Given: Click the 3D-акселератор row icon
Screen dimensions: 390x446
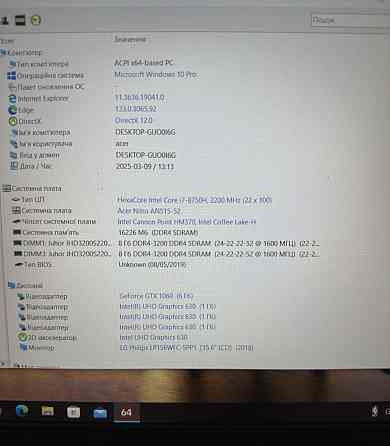Looking at the screenshot, I should [22, 337].
